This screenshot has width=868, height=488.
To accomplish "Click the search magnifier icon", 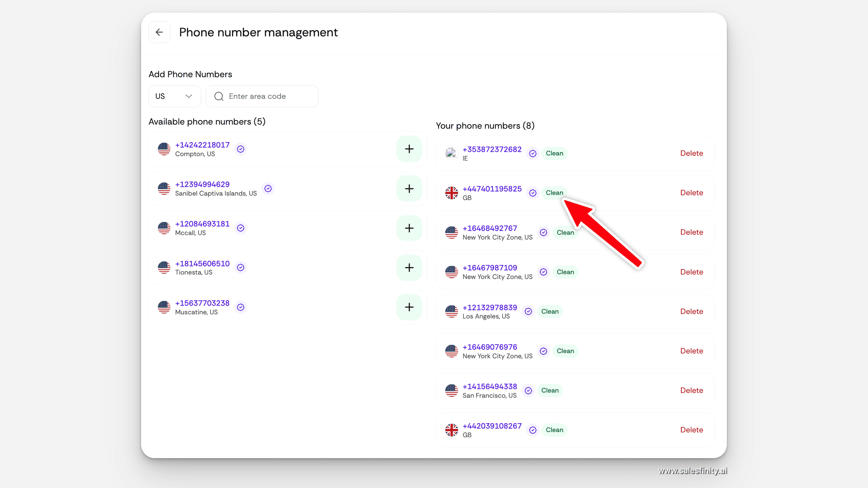I will pyautogui.click(x=219, y=96).
